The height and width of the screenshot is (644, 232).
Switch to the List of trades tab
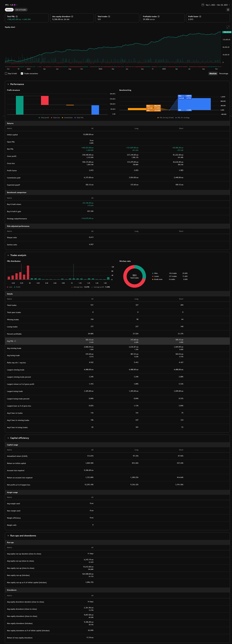21,10
